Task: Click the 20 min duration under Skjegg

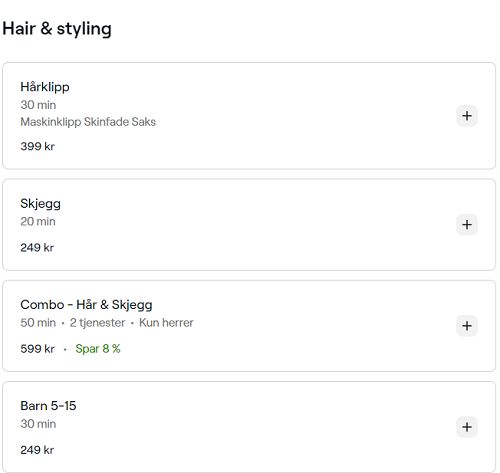Action: coord(38,222)
